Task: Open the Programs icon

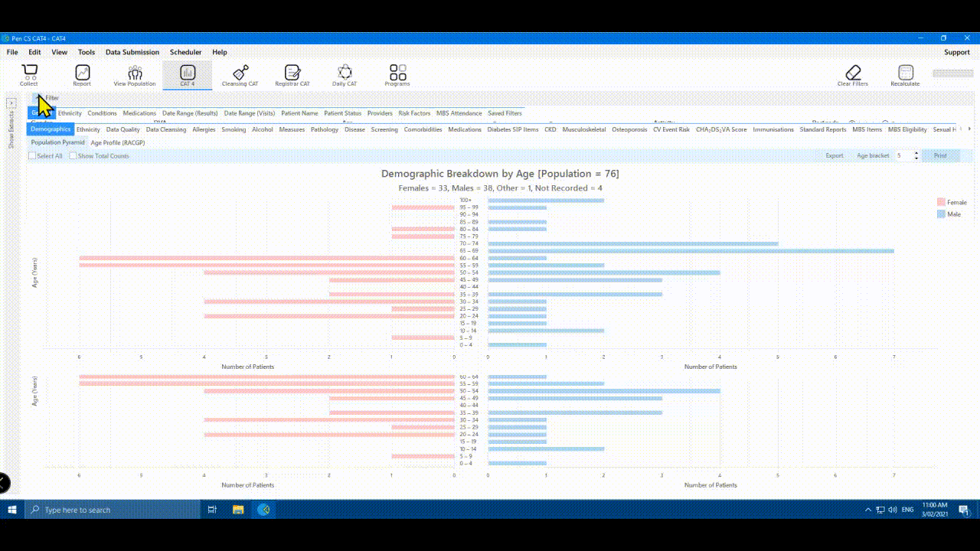Action: coord(397,75)
